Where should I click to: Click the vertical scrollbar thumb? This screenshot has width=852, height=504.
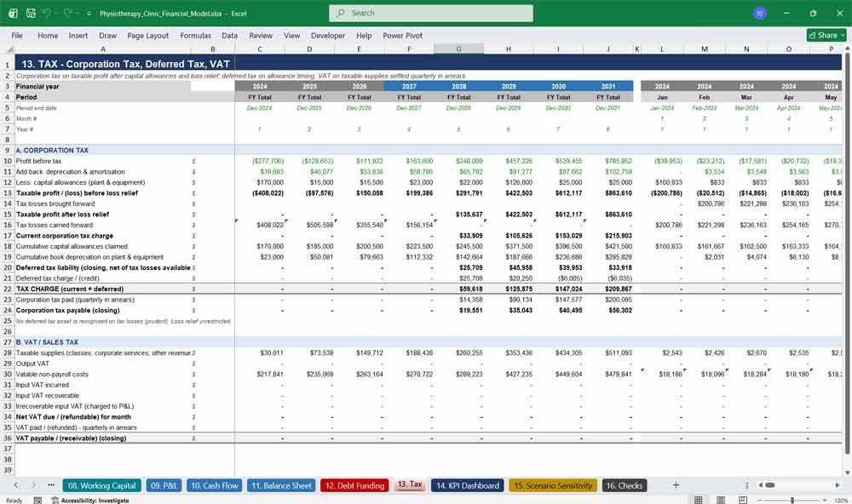pos(847,253)
